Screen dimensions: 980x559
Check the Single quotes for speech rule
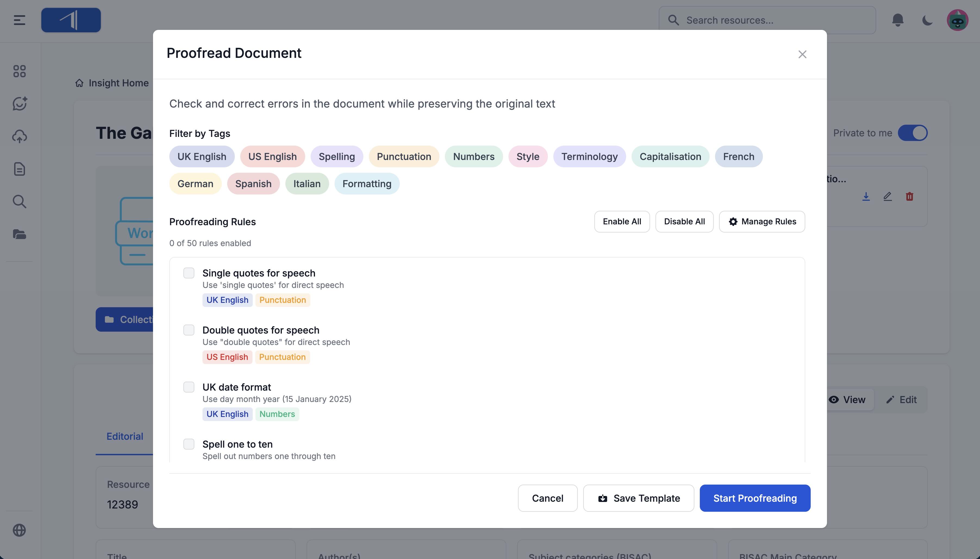189,273
